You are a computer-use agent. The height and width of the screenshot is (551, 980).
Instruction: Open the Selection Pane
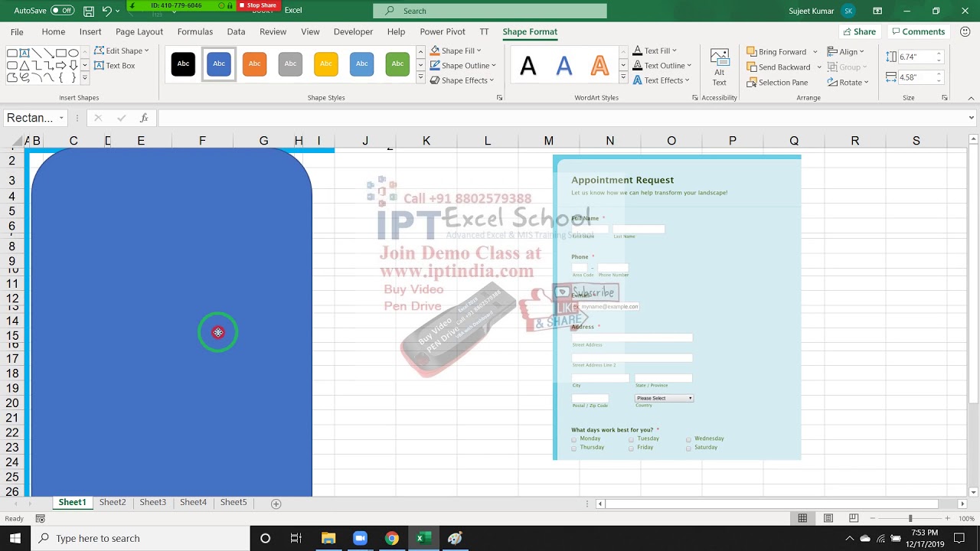click(x=776, y=83)
